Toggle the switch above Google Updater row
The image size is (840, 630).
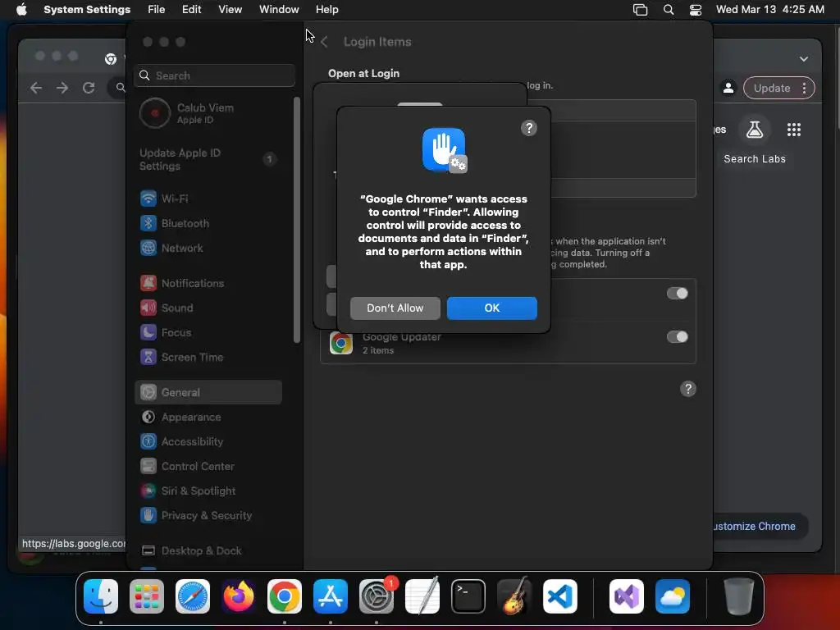tap(677, 294)
